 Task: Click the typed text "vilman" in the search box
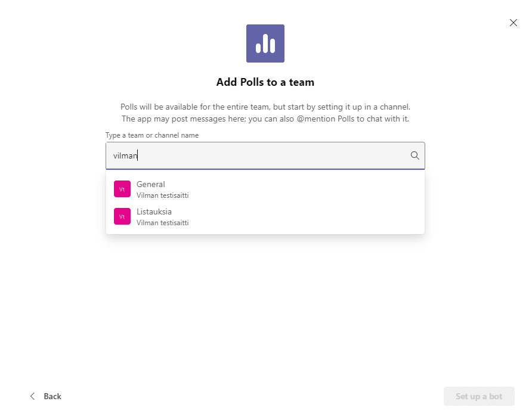(x=125, y=155)
